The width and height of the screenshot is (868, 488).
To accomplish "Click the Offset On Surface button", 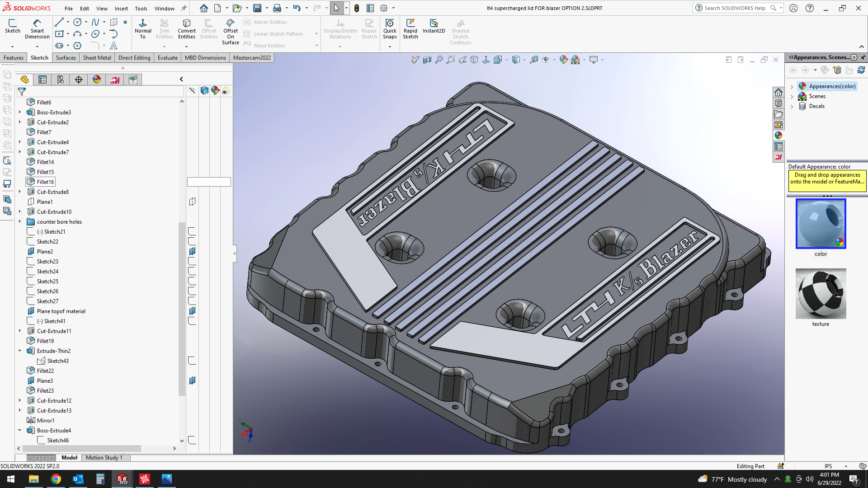I will (231, 32).
